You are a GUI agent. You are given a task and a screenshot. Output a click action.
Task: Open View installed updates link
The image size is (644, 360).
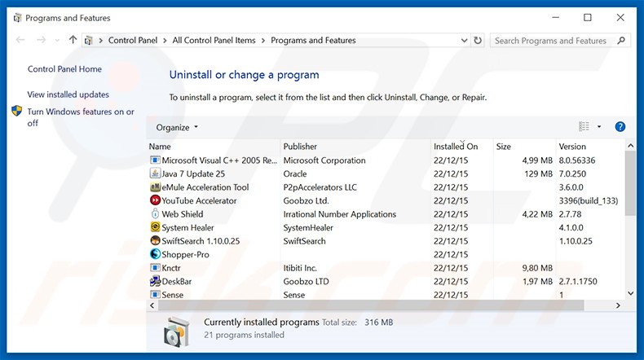click(x=68, y=94)
